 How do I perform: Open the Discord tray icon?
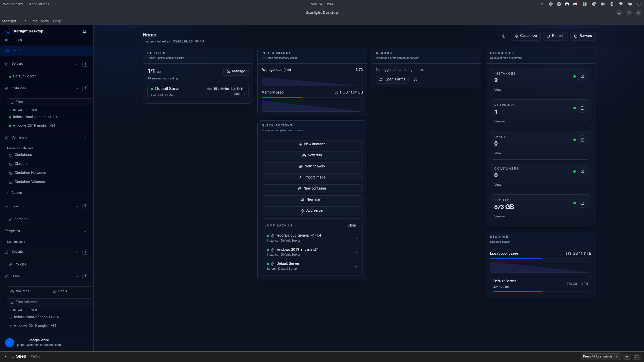(x=575, y=4)
